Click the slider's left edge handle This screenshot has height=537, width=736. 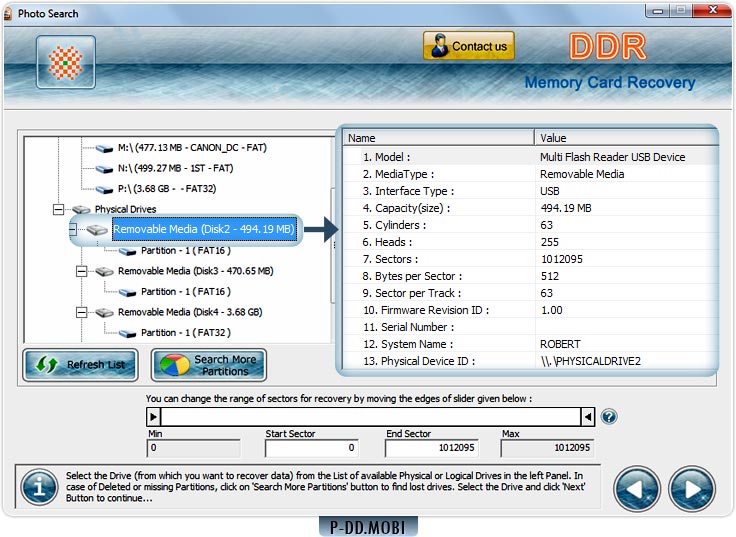pos(153,417)
